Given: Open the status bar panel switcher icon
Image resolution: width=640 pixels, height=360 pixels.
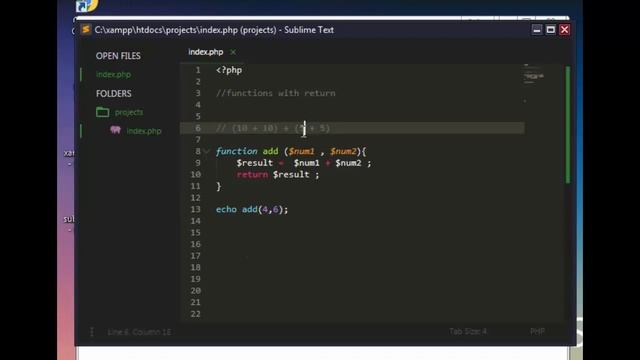Looking at the screenshot, I should pyautogui.click(x=91, y=332).
